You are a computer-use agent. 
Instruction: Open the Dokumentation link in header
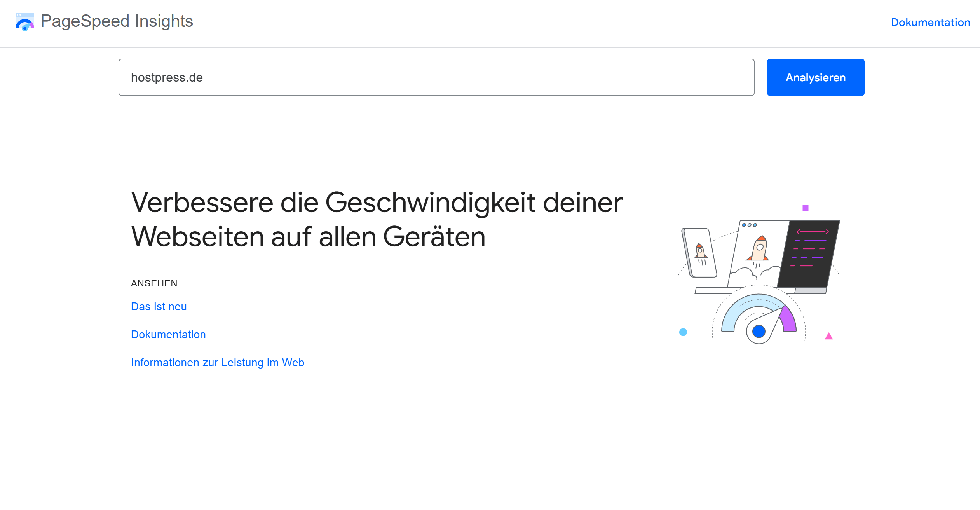coord(930,23)
